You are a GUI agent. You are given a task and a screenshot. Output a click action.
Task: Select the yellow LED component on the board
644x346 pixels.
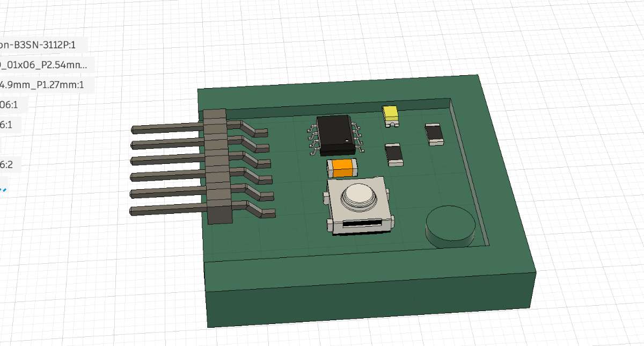tap(391, 115)
